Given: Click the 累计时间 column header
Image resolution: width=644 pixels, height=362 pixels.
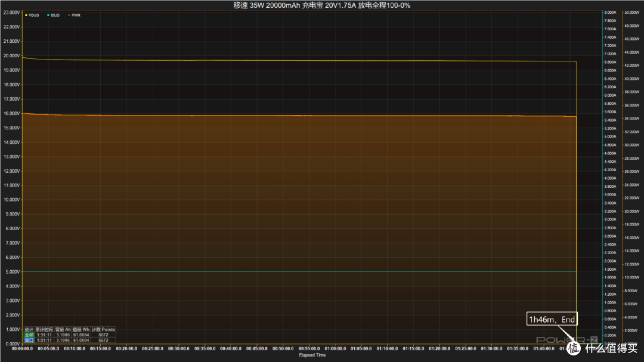Looking at the screenshot, I should pyautogui.click(x=44, y=330).
